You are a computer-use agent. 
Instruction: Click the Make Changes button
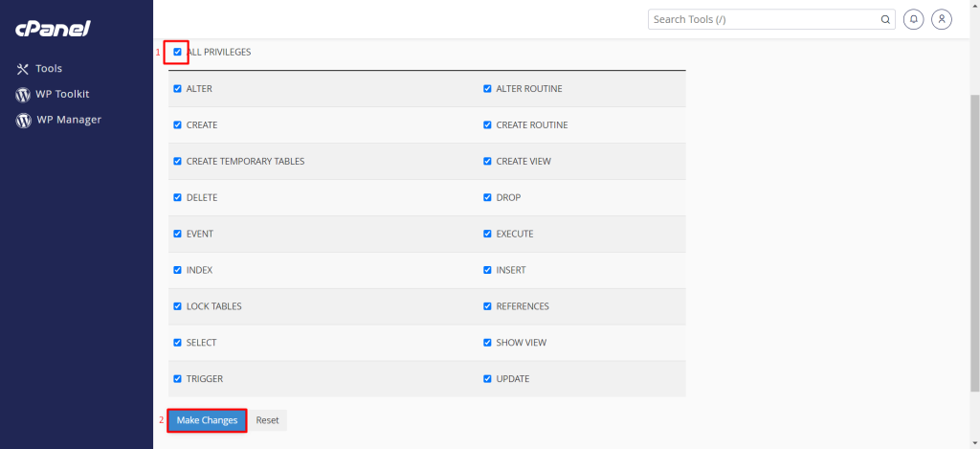(207, 420)
